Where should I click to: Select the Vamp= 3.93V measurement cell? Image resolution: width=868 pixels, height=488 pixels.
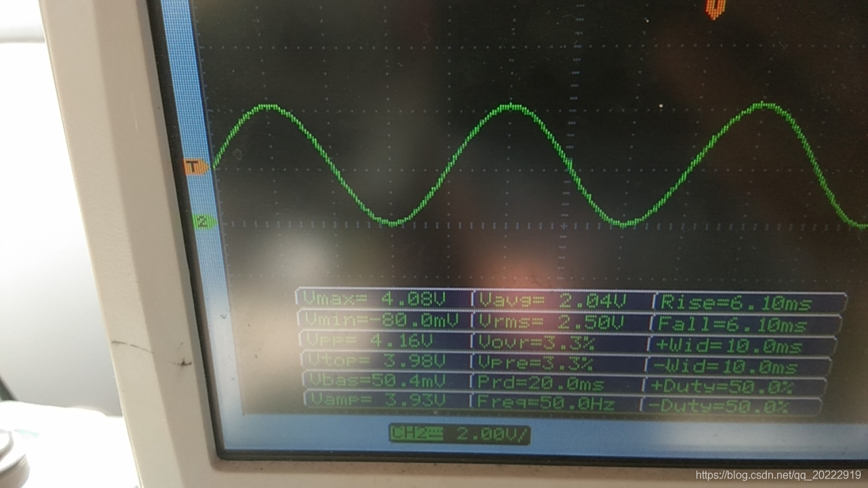pyautogui.click(x=387, y=401)
